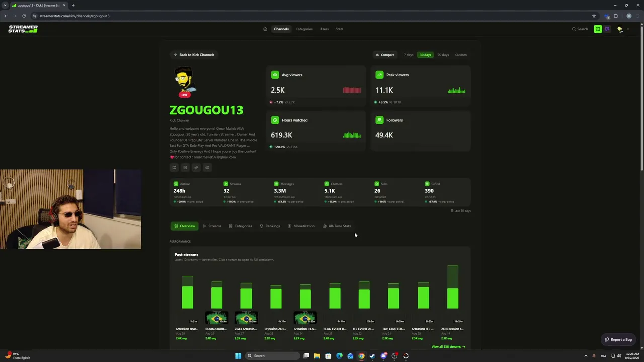Screen dimensions: 644x362
Task: Go to the home icon in navigation
Action: coord(265,29)
